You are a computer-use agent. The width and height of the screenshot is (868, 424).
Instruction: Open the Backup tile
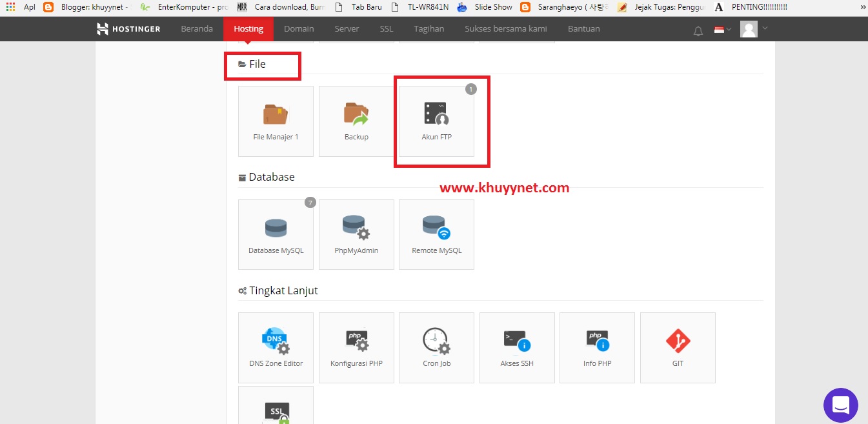click(x=356, y=121)
